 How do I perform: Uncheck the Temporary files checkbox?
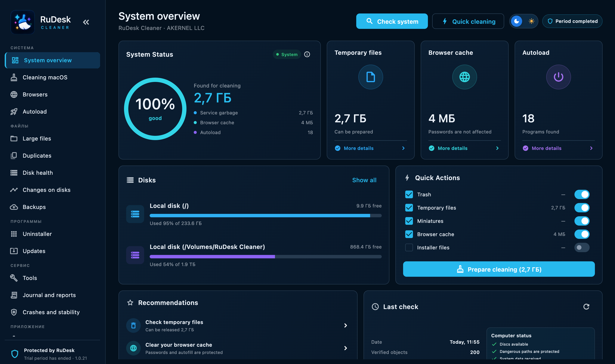(x=409, y=208)
